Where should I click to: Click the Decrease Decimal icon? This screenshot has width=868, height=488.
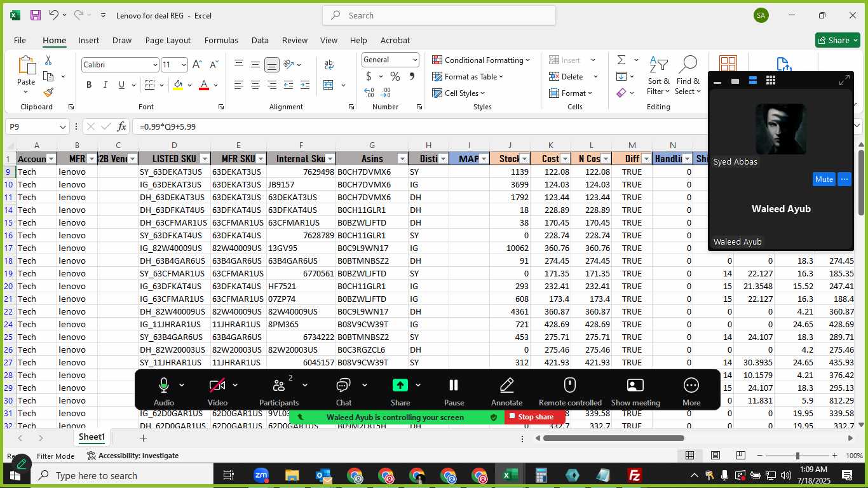click(386, 92)
